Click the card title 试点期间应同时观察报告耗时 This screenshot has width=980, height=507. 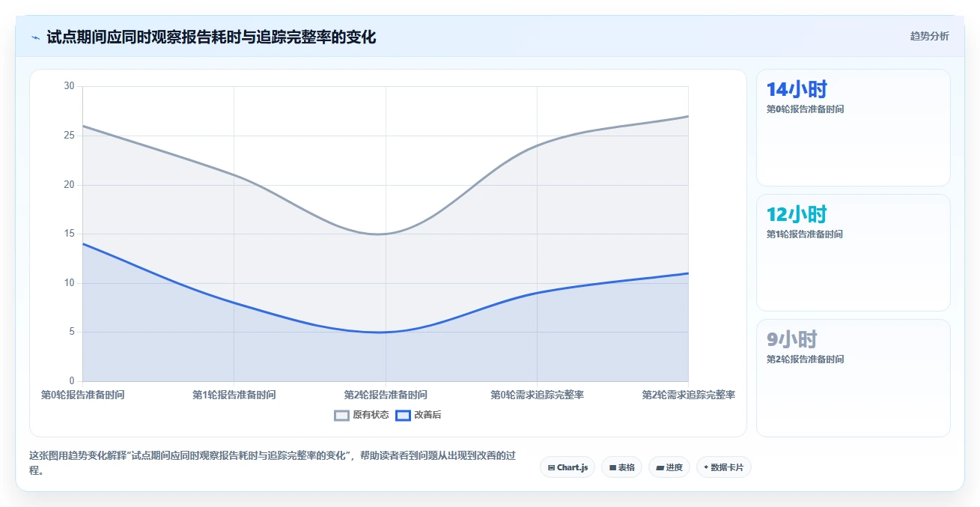click(x=211, y=37)
